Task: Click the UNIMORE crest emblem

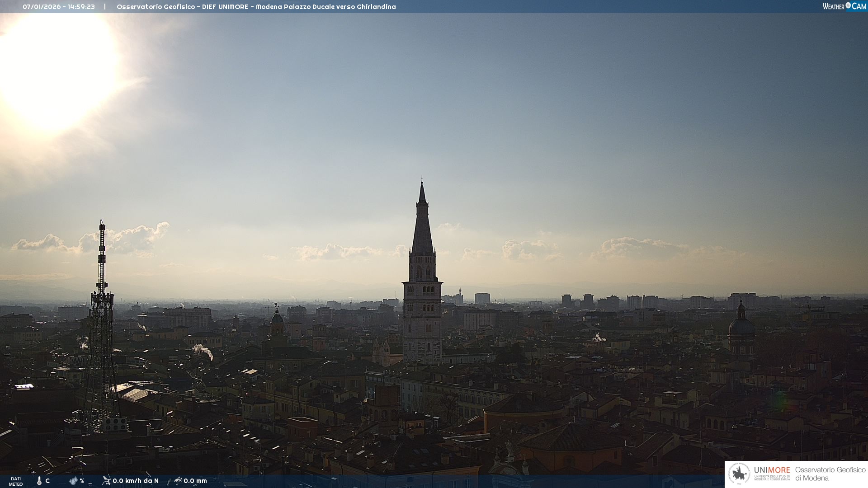Action: coord(739,474)
